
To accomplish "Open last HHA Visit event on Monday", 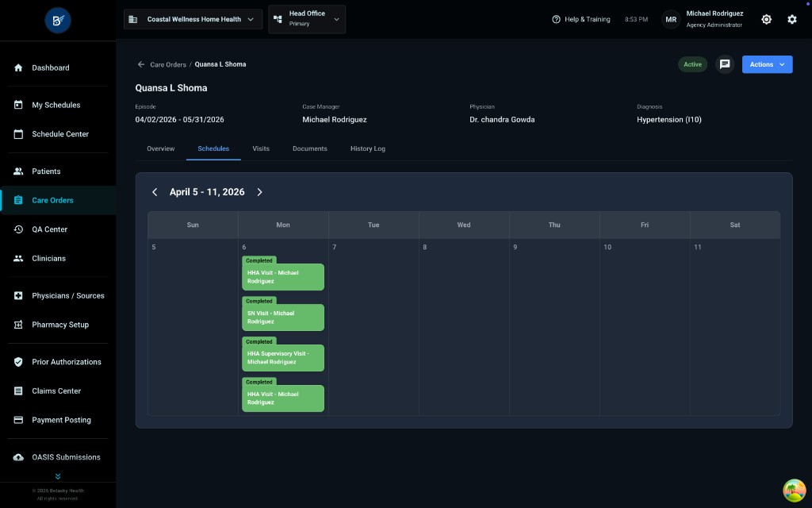I will point(283,398).
